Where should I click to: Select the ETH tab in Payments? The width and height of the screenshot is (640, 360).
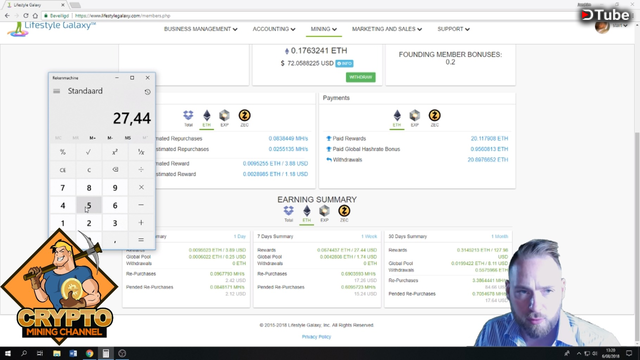coord(397,118)
